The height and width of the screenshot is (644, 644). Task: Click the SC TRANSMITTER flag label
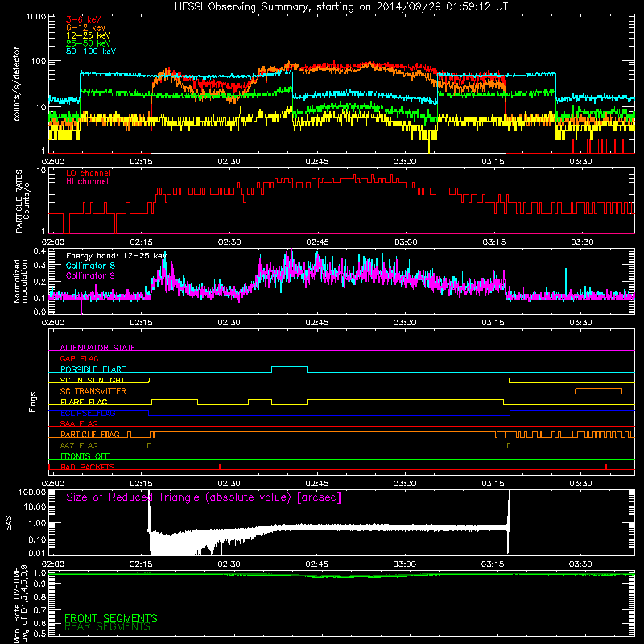tap(93, 390)
